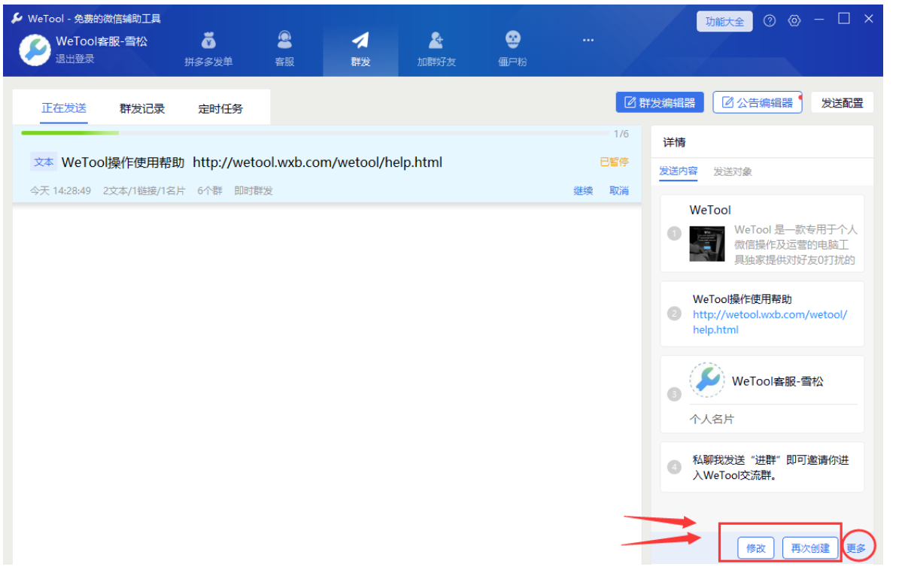This screenshot has height=588, width=905.
Task: Open settings hexagon gear icon
Action: (794, 21)
